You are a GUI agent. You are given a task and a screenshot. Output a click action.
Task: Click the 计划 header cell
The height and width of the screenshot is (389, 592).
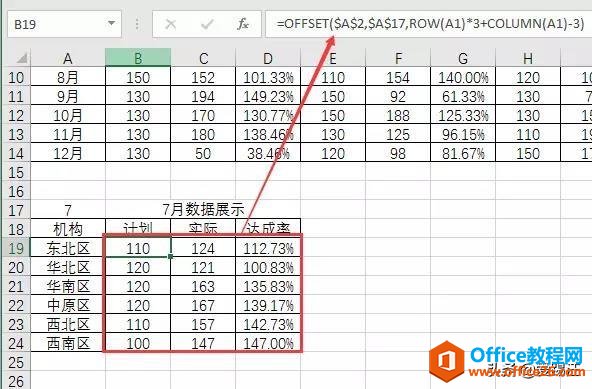(x=138, y=228)
